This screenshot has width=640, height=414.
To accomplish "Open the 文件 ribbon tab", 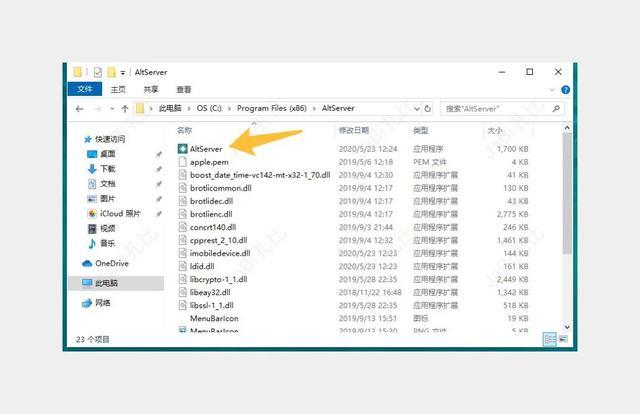I will [85, 89].
